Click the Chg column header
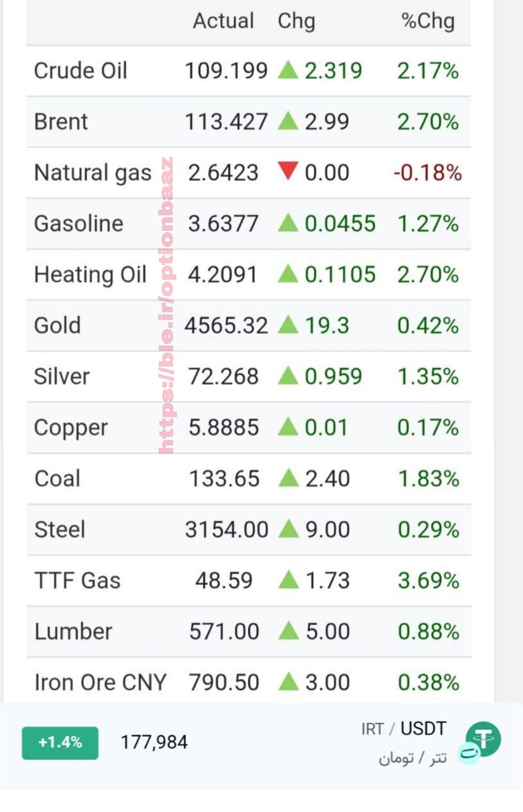 click(x=296, y=21)
